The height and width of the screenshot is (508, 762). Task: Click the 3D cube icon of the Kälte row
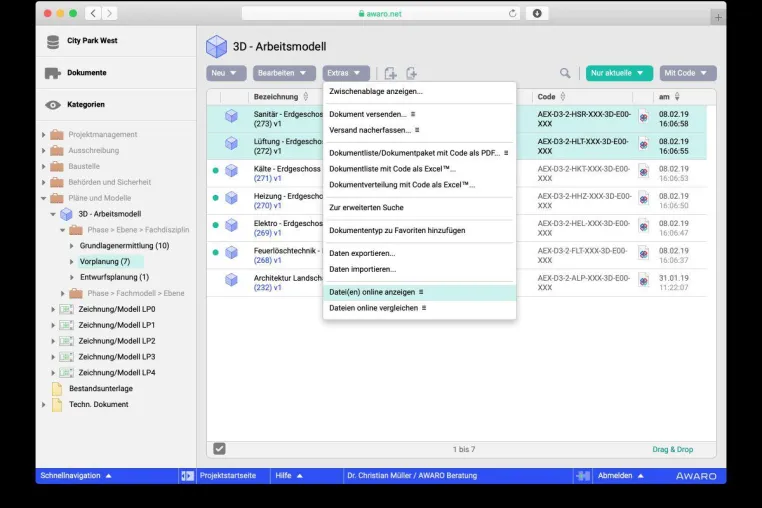(231, 170)
